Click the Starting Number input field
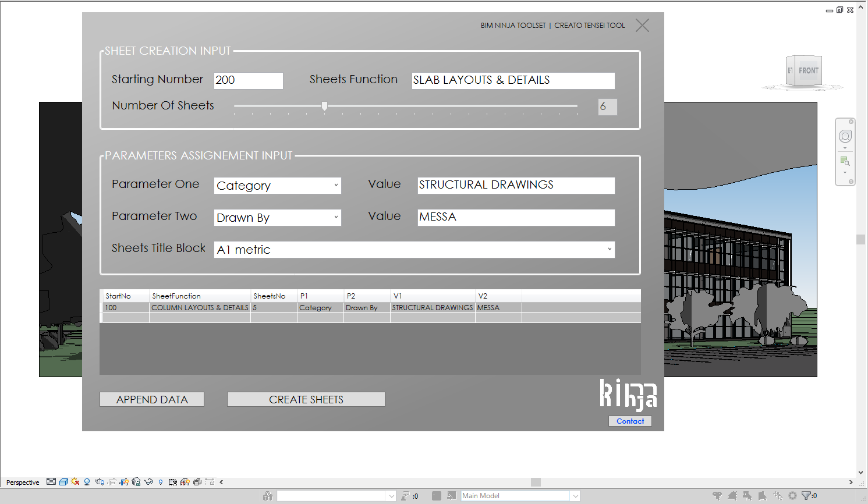This screenshot has width=868, height=504. click(249, 80)
